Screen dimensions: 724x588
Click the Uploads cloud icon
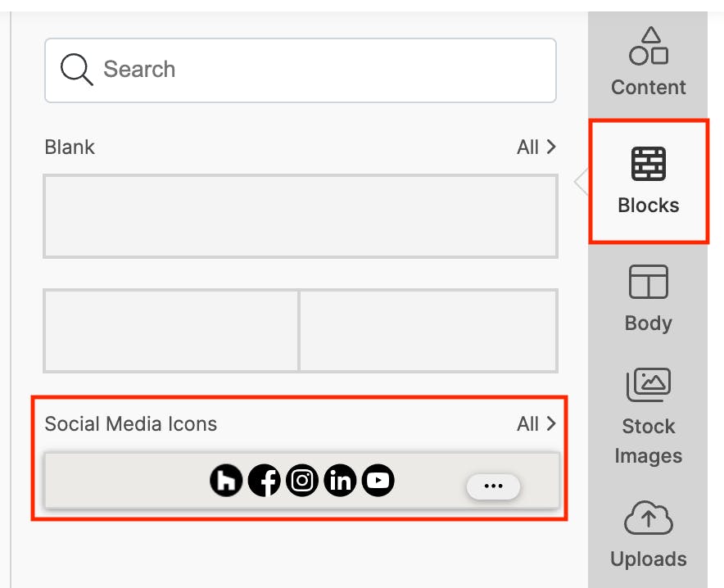pos(648,518)
